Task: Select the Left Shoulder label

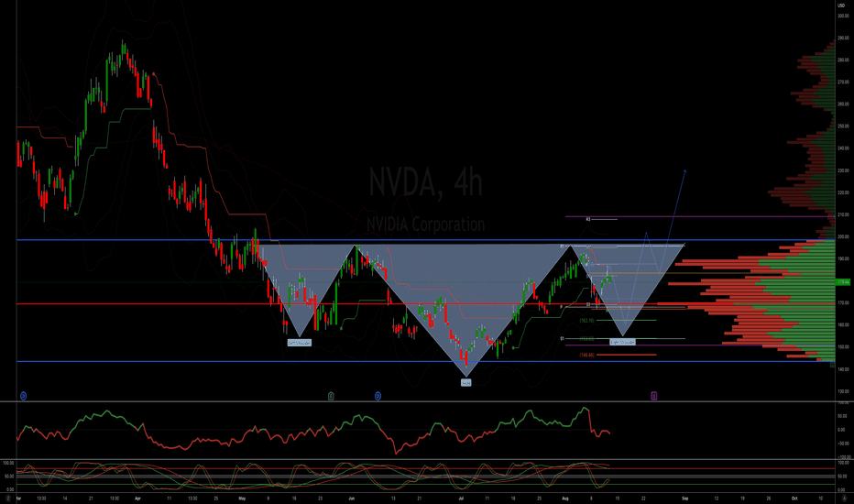Action: pyautogui.click(x=300, y=343)
